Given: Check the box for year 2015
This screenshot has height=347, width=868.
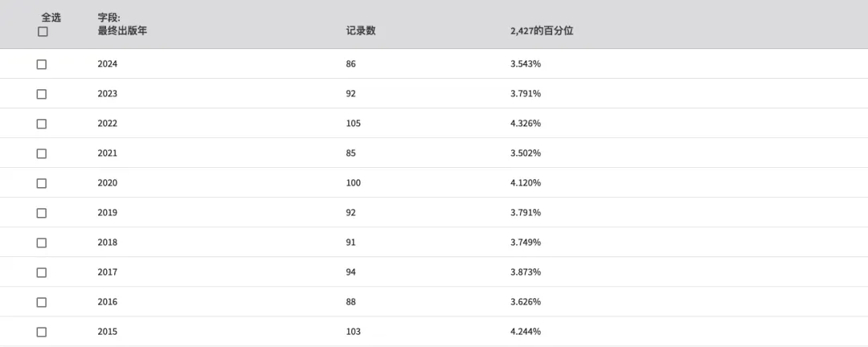Looking at the screenshot, I should click(x=42, y=332).
